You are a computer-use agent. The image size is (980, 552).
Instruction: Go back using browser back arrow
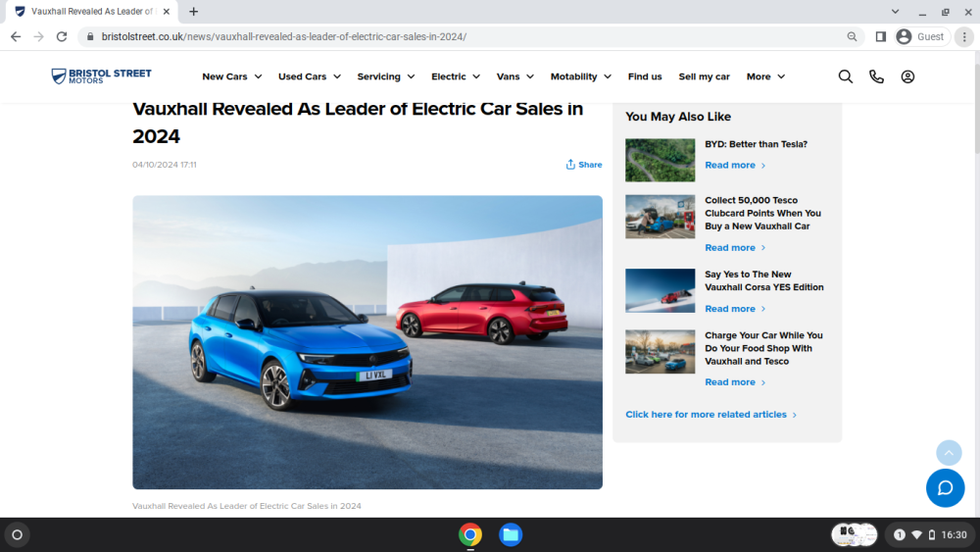(x=16, y=37)
